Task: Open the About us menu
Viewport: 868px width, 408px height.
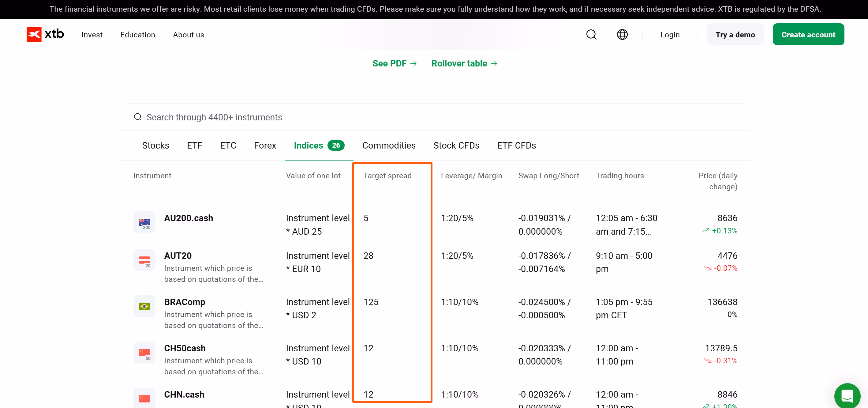Action: pyautogui.click(x=188, y=35)
